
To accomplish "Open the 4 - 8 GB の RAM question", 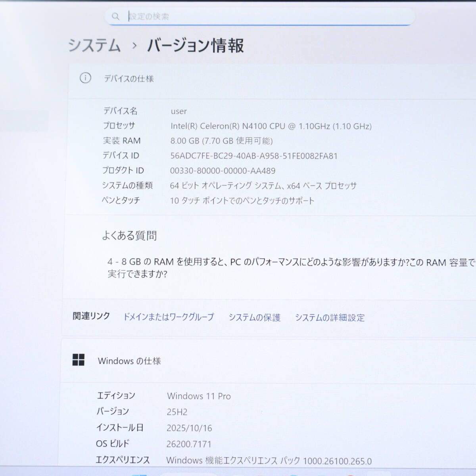I will tap(291, 268).
